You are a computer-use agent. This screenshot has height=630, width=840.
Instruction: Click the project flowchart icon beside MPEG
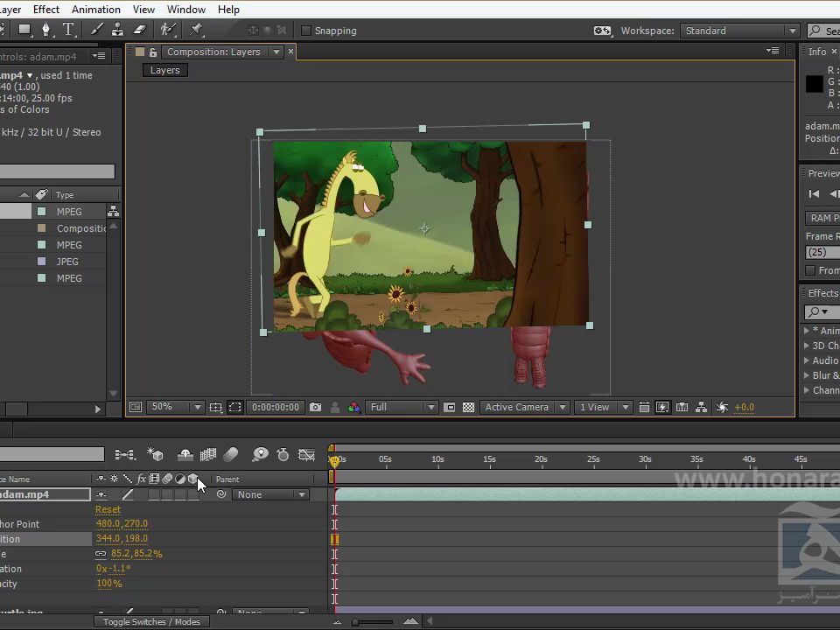(x=113, y=211)
